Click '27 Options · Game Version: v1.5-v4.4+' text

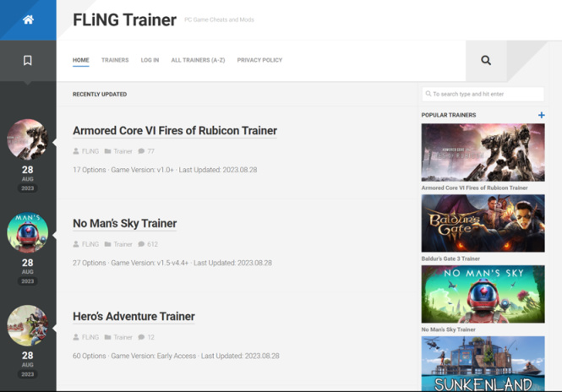tap(130, 263)
